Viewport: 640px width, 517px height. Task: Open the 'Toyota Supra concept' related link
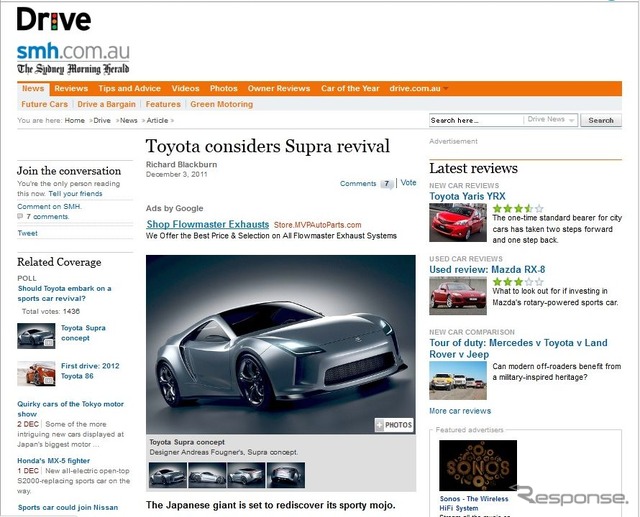point(83,333)
